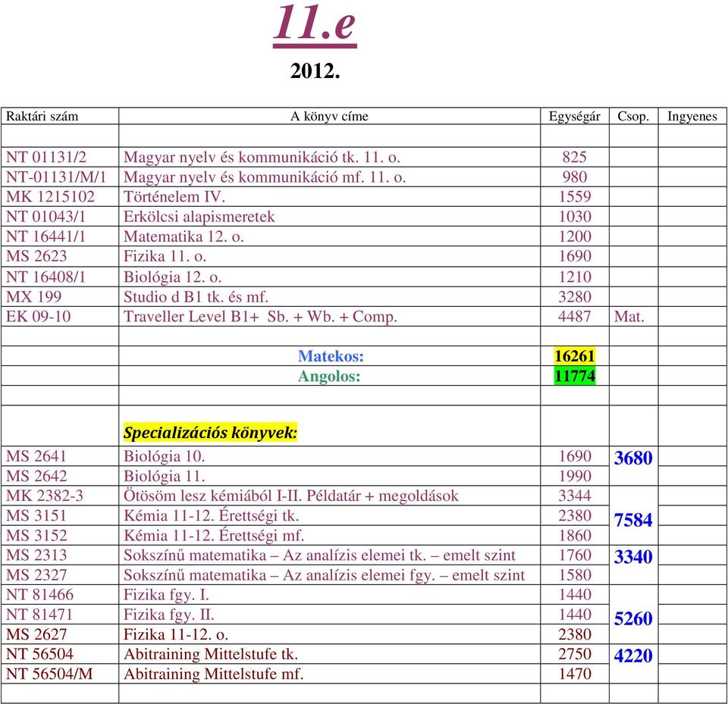Click the 'Mat.' group cell
This screenshot has width=728, height=704.
[629, 317]
